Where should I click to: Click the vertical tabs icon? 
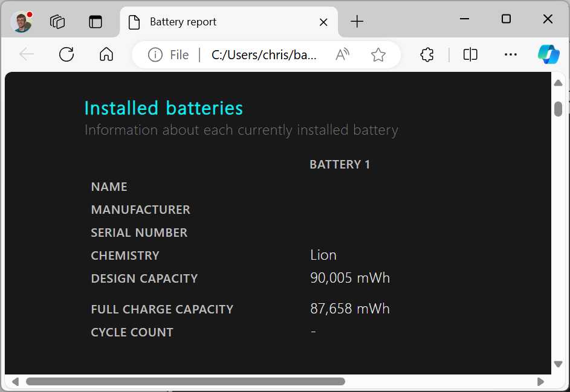click(96, 22)
